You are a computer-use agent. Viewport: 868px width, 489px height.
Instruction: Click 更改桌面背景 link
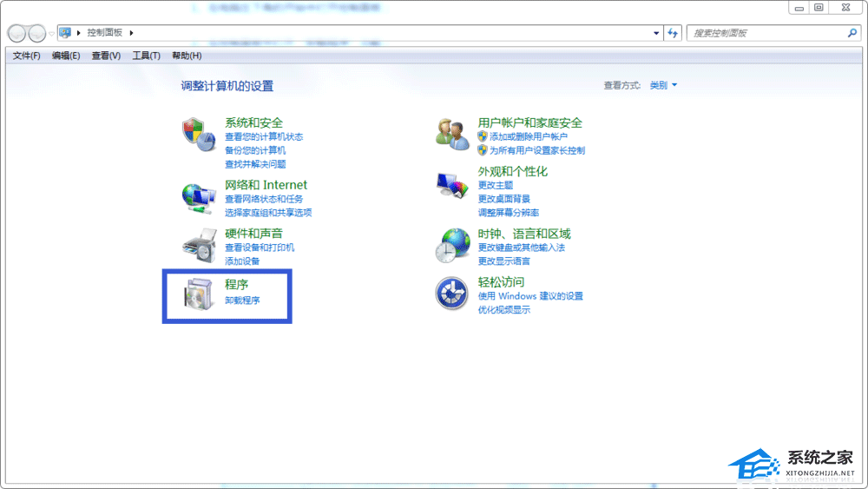click(504, 199)
